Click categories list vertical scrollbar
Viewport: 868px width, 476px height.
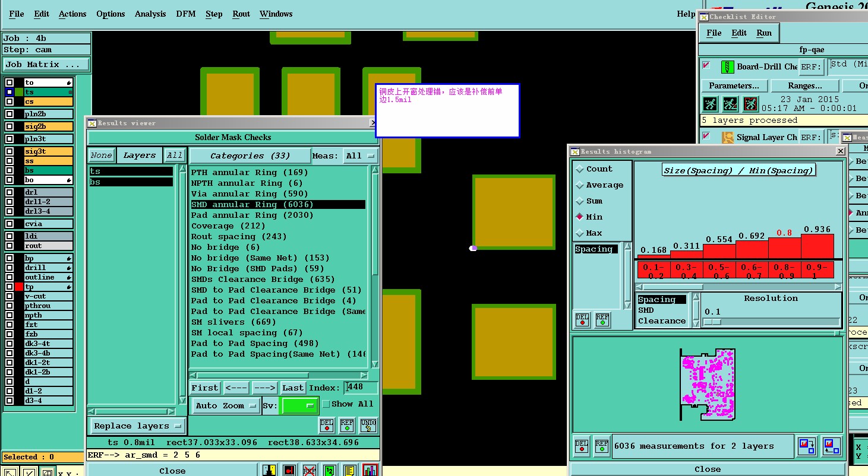coord(375,266)
